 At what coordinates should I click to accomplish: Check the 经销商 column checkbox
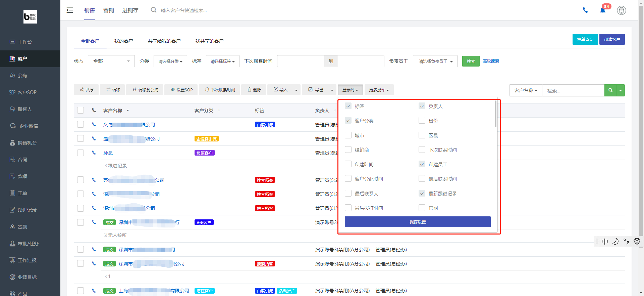[x=348, y=150]
